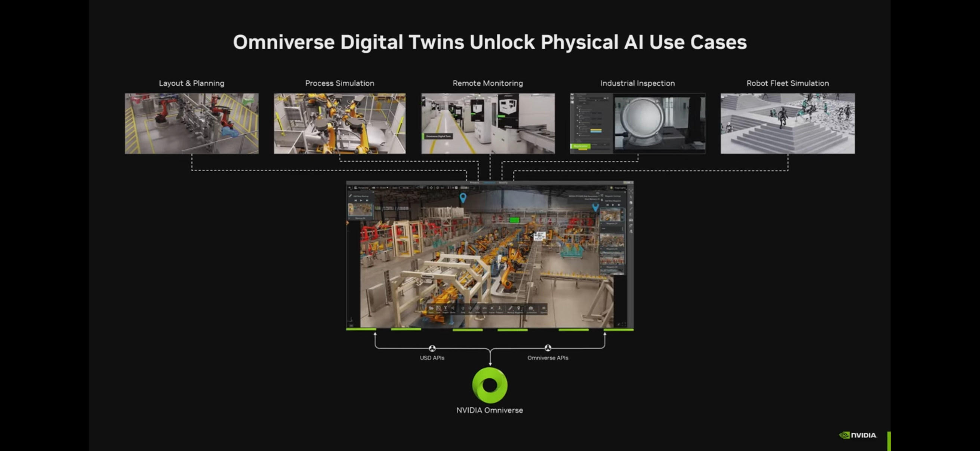Click the fullscreen icon in viewport corner
980x451 pixels.
[x=624, y=325]
